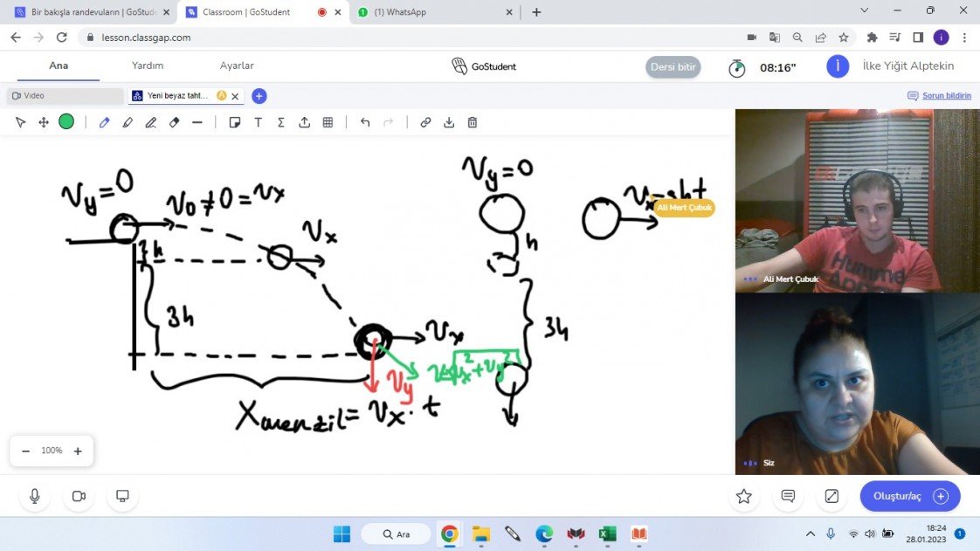
Task: Download the whiteboard
Action: 449,122
